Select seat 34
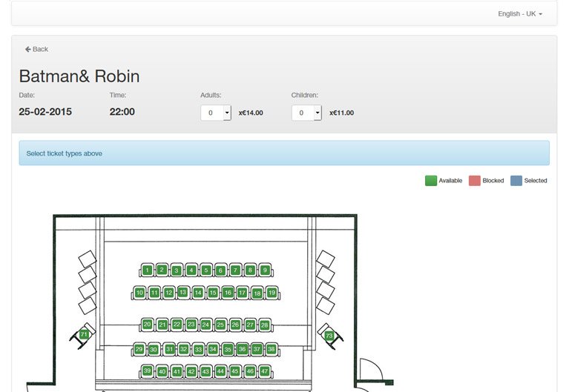 pyautogui.click(x=213, y=349)
